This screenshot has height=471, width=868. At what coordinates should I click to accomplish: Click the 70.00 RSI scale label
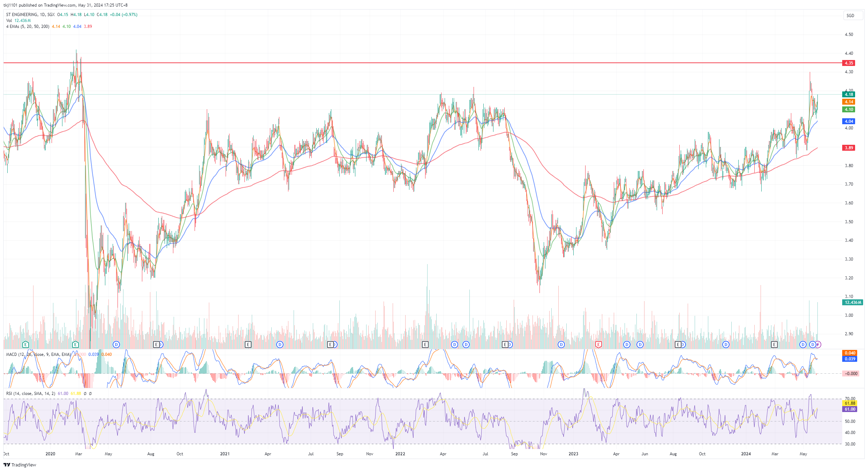point(850,399)
